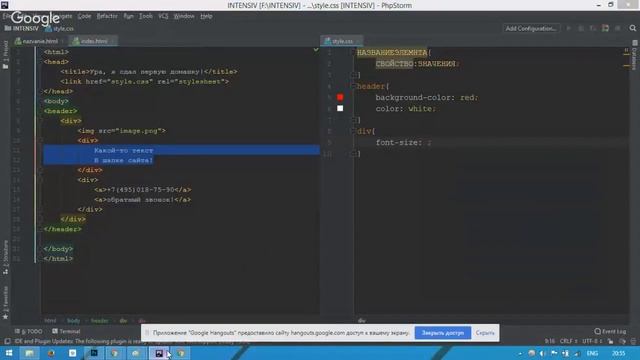Click the network icon in system tray

click(577, 353)
